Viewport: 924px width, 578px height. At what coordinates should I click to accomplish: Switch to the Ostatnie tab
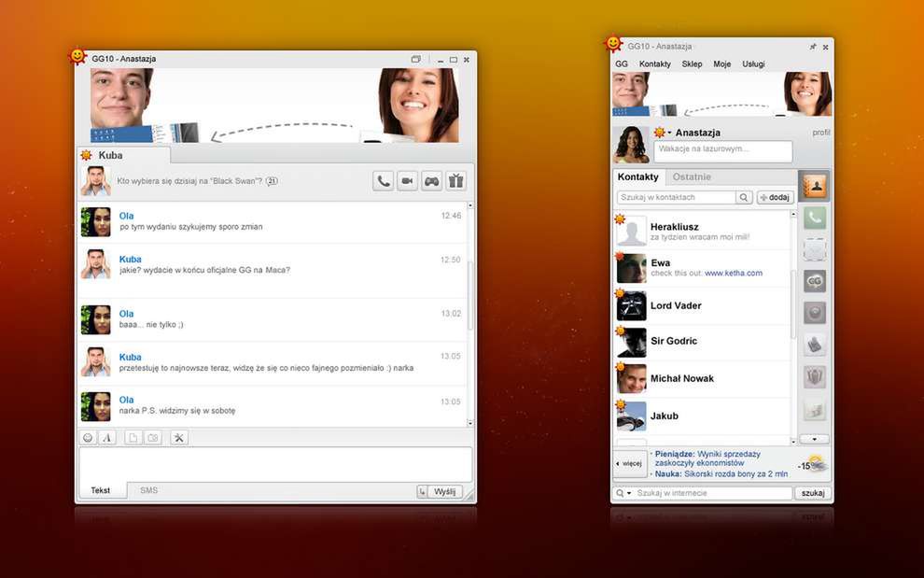tap(692, 176)
